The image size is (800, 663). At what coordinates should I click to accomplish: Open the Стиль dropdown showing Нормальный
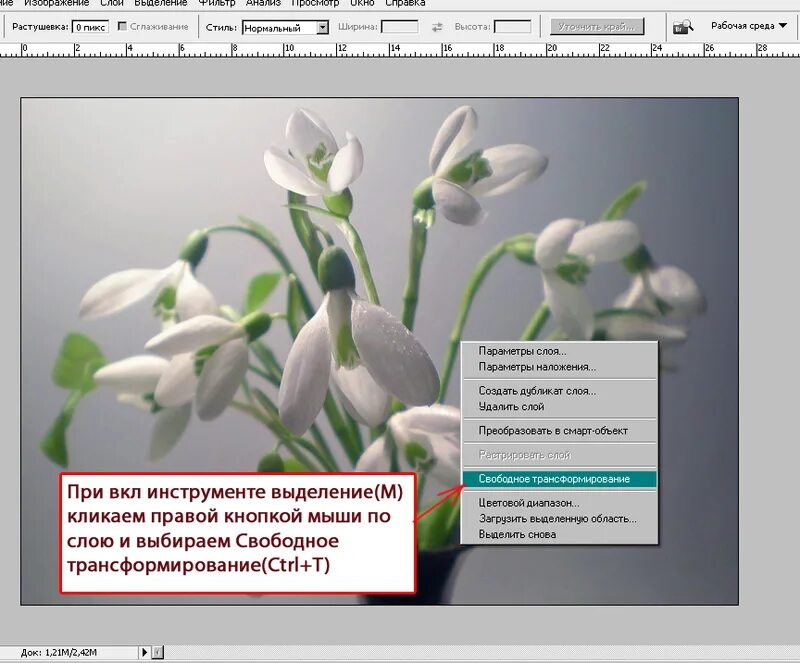point(285,28)
